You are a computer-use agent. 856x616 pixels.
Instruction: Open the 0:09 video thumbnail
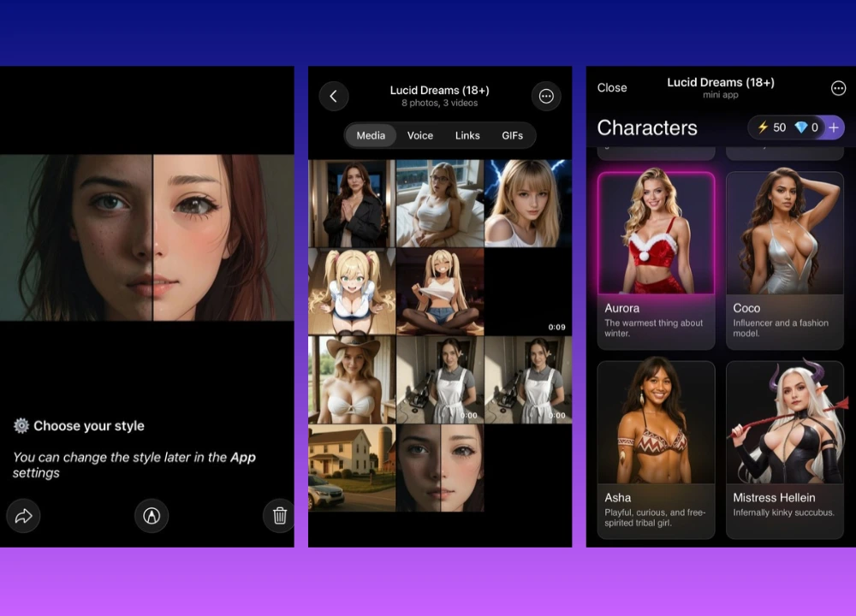(528, 292)
